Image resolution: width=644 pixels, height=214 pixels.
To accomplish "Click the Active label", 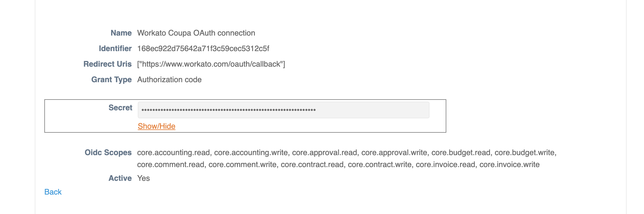I will (120, 178).
